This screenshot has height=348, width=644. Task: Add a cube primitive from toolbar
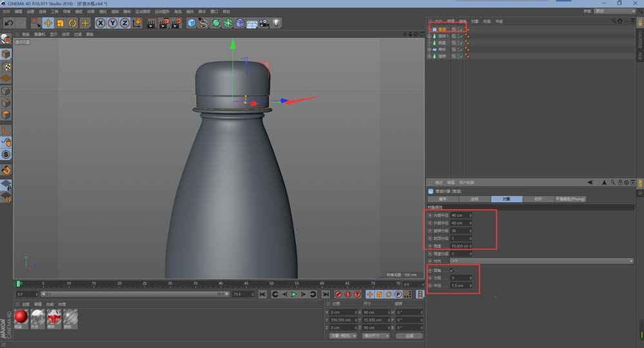coord(191,23)
